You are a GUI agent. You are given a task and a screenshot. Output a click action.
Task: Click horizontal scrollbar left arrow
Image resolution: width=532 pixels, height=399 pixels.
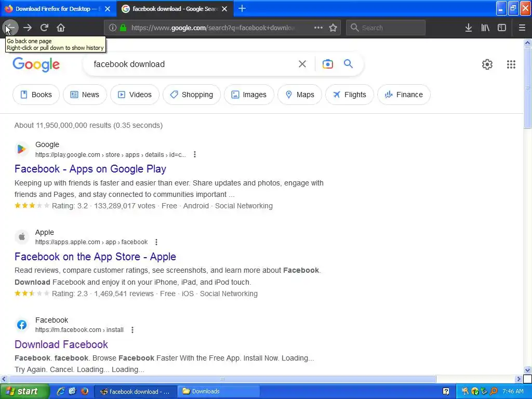(4, 379)
